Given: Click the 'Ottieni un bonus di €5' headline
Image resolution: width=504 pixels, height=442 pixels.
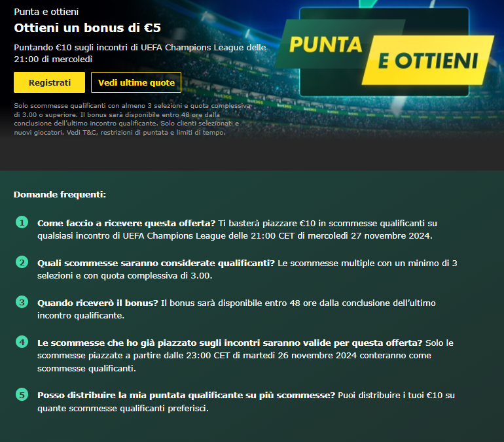Looking at the screenshot, I should coord(88,28).
